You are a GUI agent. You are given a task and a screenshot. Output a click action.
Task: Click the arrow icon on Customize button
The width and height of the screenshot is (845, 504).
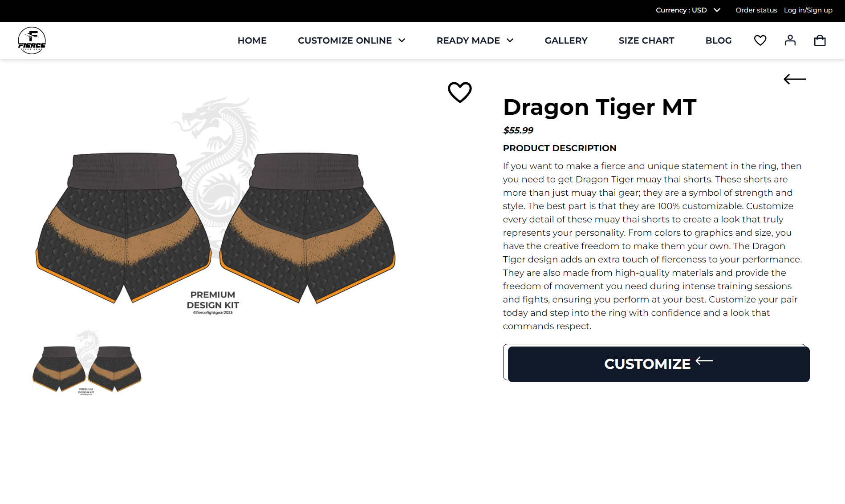click(704, 361)
